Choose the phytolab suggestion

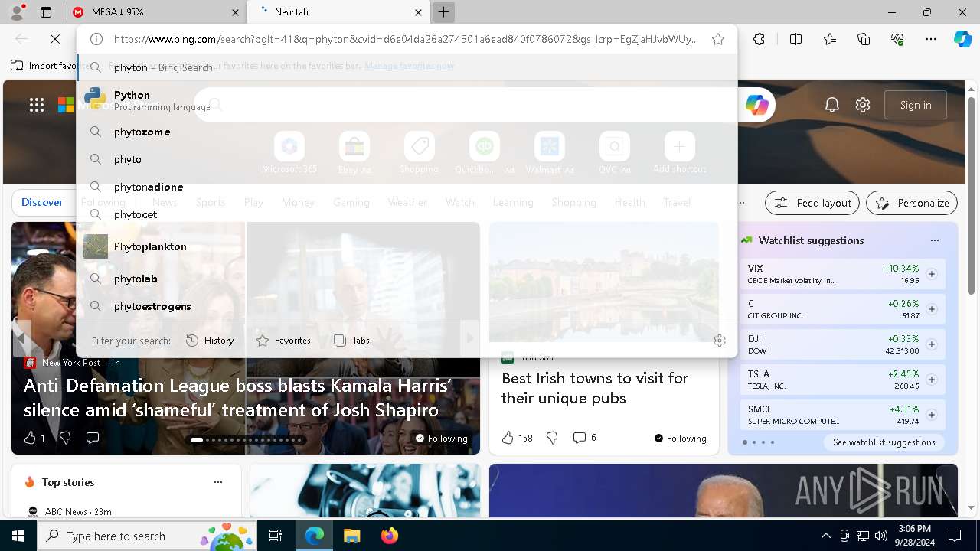pos(407,279)
